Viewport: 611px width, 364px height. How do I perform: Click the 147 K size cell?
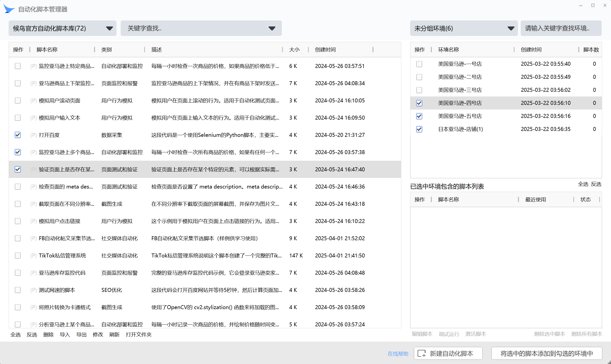tap(296, 255)
